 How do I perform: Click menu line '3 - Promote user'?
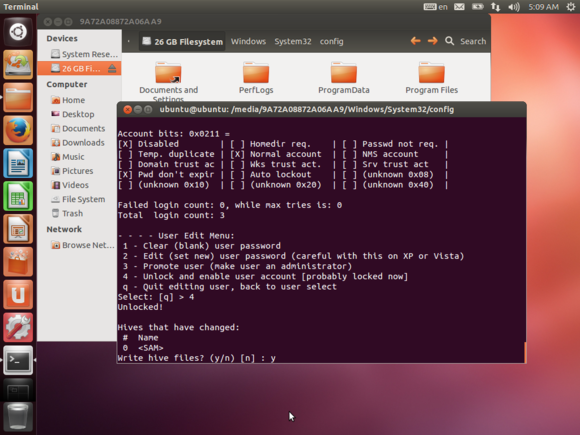[x=237, y=266]
